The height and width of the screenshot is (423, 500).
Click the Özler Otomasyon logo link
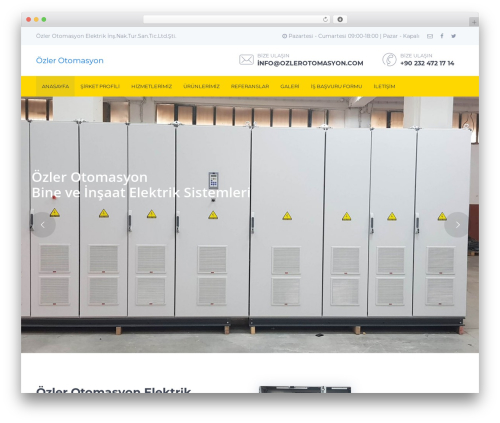coord(70,61)
